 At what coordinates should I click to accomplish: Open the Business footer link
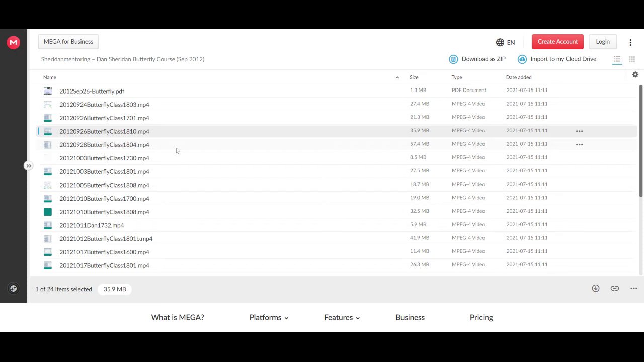[410, 317]
